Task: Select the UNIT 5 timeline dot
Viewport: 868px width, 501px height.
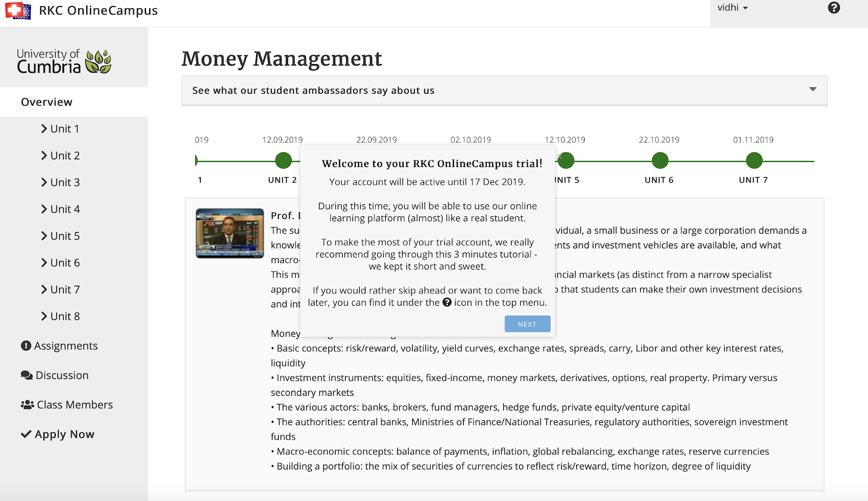Action: (566, 160)
